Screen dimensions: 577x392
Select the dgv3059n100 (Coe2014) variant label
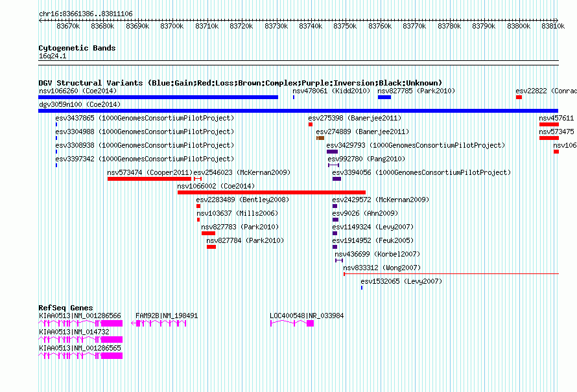pyautogui.click(x=80, y=104)
